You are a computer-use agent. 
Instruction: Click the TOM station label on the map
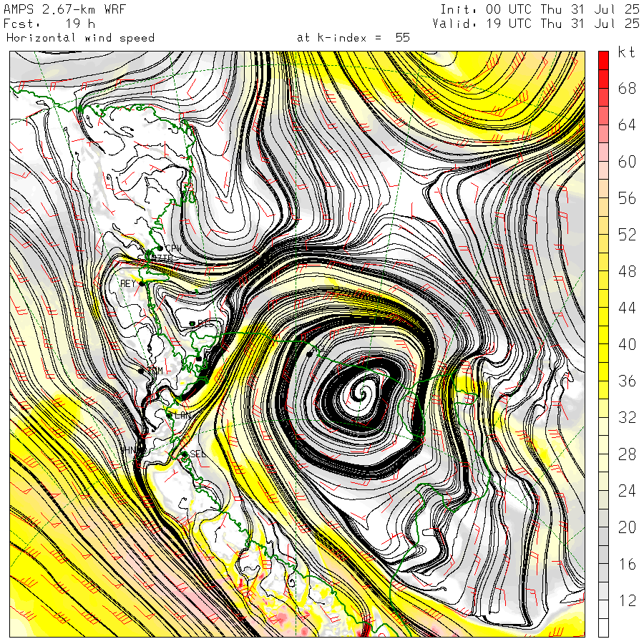point(155,371)
